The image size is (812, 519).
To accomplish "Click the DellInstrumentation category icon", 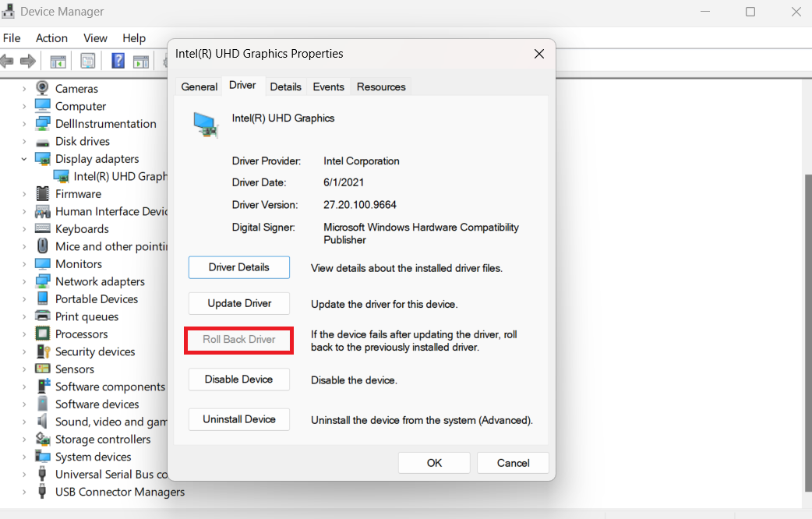I will [x=42, y=123].
